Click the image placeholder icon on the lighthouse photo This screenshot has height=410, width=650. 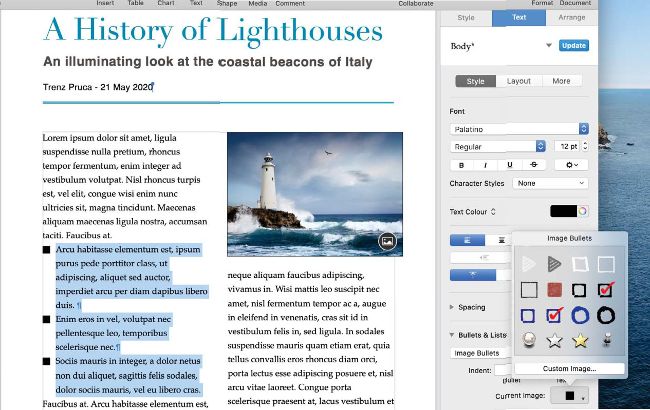click(387, 241)
